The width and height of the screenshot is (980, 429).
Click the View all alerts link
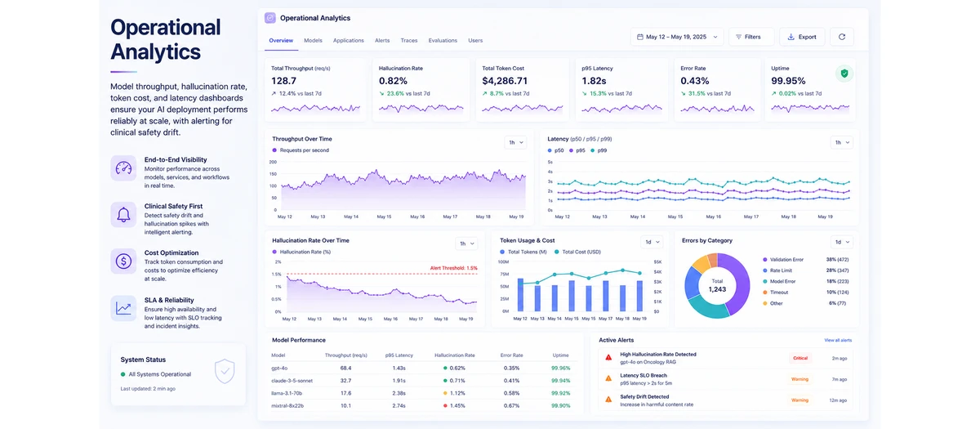[x=838, y=340]
